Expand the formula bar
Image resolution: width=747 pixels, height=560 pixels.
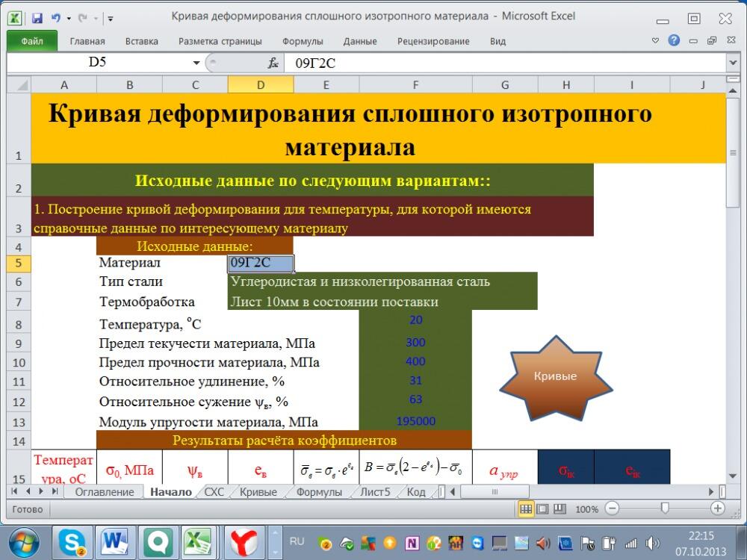tap(732, 63)
